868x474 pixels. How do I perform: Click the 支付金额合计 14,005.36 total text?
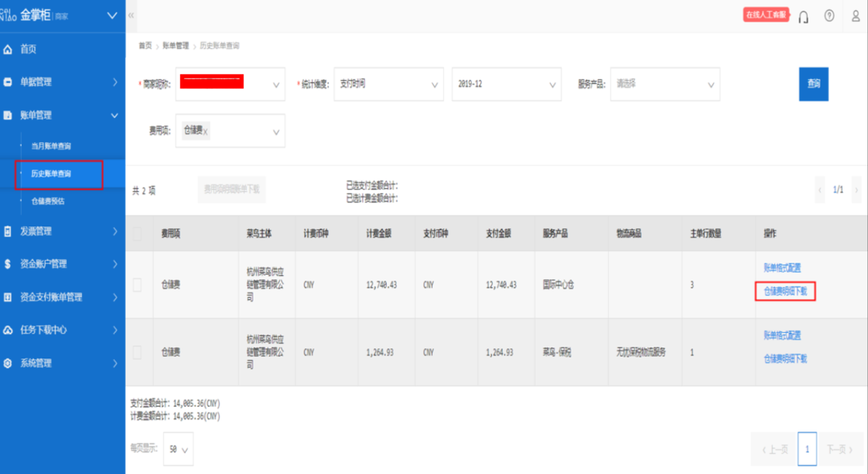pyautogui.click(x=175, y=404)
